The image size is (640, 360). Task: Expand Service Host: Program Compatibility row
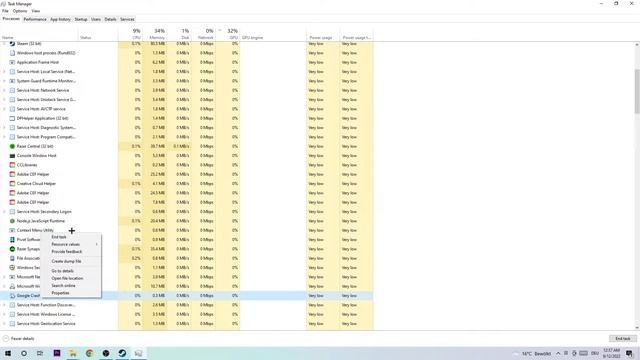tap(4, 137)
